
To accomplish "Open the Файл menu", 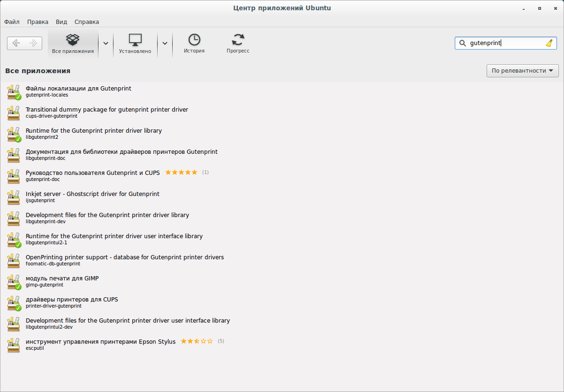I will 12,22.
